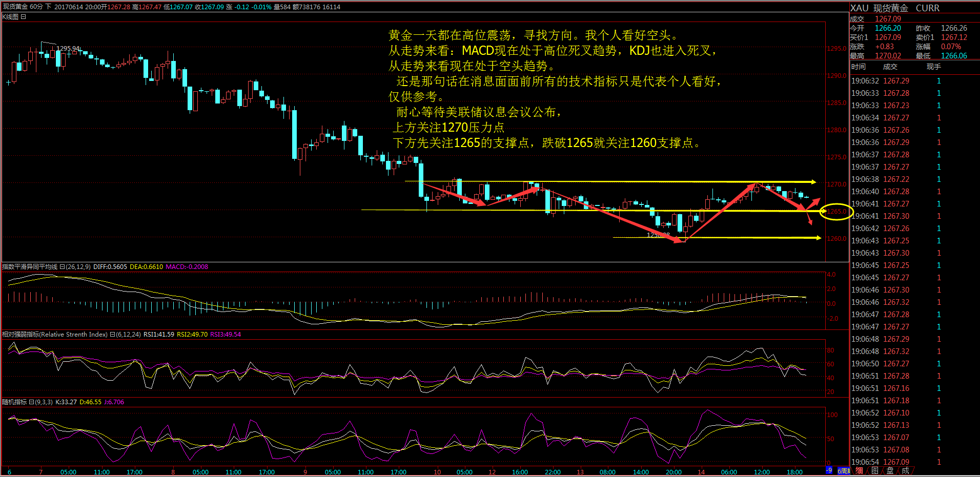Click the 6周期 period indicator
The image size is (980, 477).
843,470
